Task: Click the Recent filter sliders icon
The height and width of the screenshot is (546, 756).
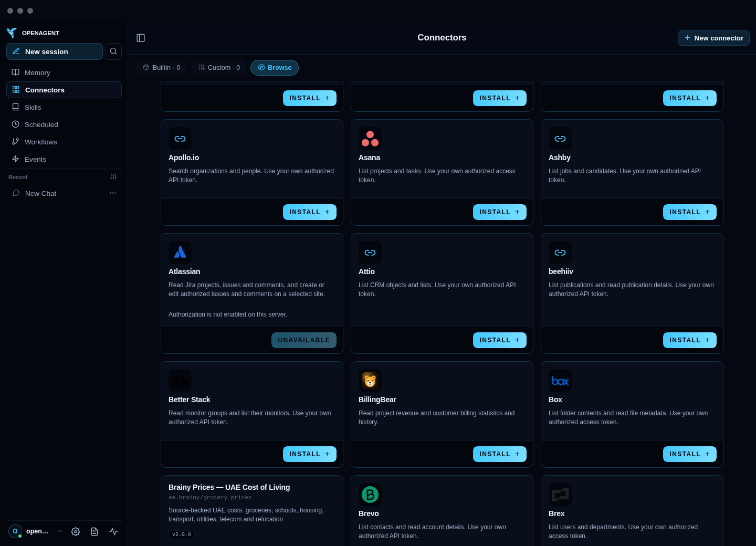Action: 113,177
